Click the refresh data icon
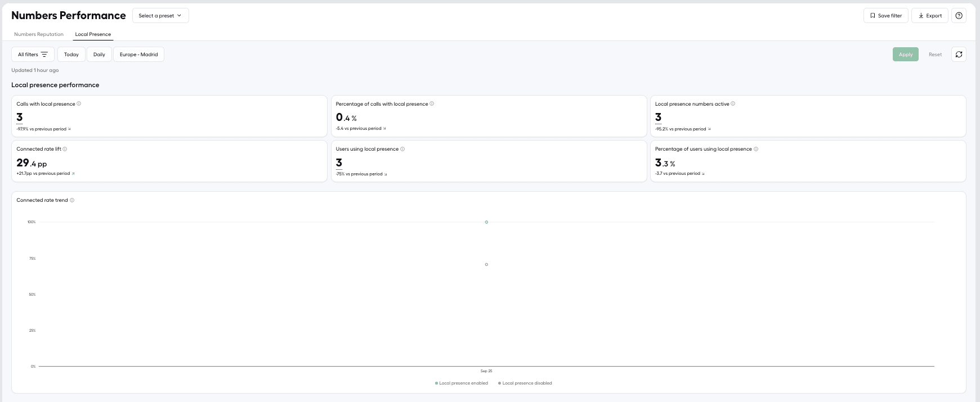The width and height of the screenshot is (980, 402). pyautogui.click(x=959, y=55)
